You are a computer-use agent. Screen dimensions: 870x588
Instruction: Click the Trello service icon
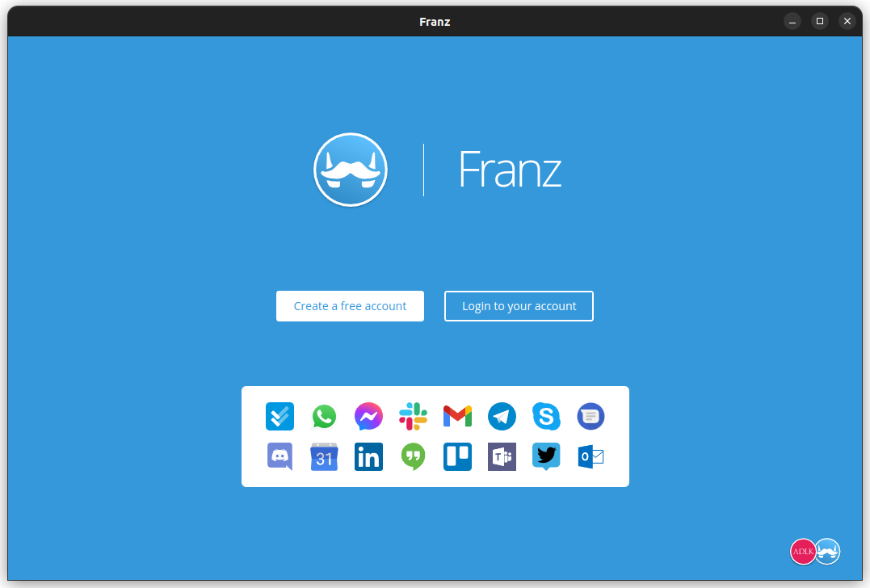pyautogui.click(x=457, y=456)
